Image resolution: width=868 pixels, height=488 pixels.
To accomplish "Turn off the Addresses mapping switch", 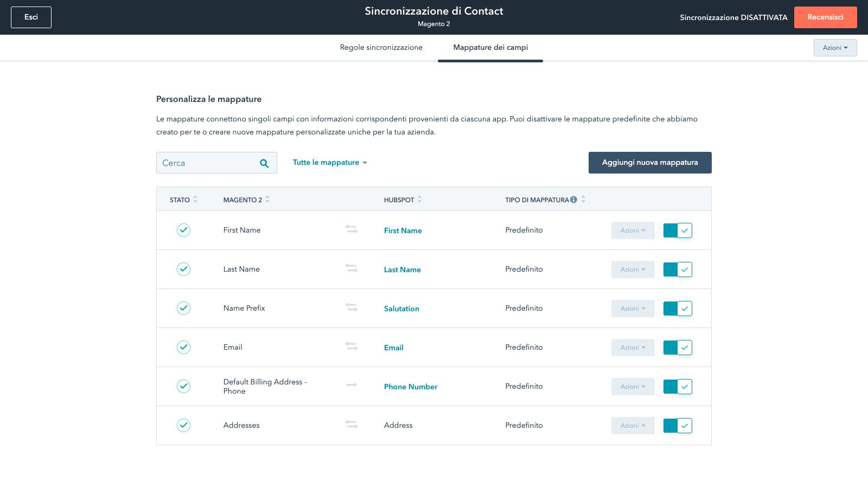I will coord(678,426).
